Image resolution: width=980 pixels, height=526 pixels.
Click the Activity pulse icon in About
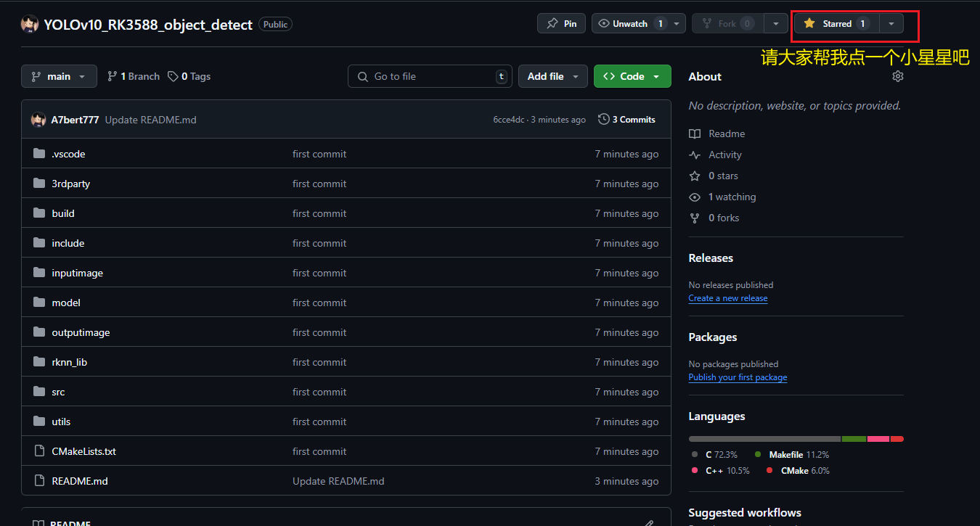pyautogui.click(x=695, y=155)
